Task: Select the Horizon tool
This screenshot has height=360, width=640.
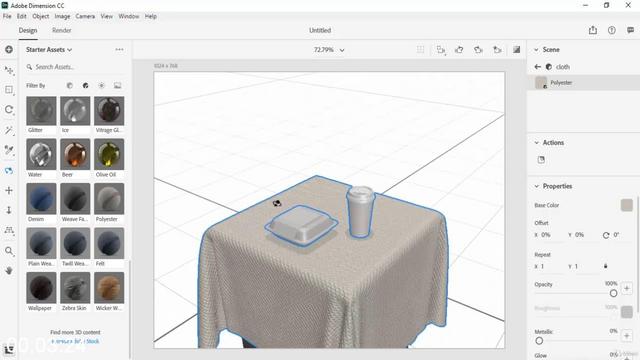Action: (9, 230)
